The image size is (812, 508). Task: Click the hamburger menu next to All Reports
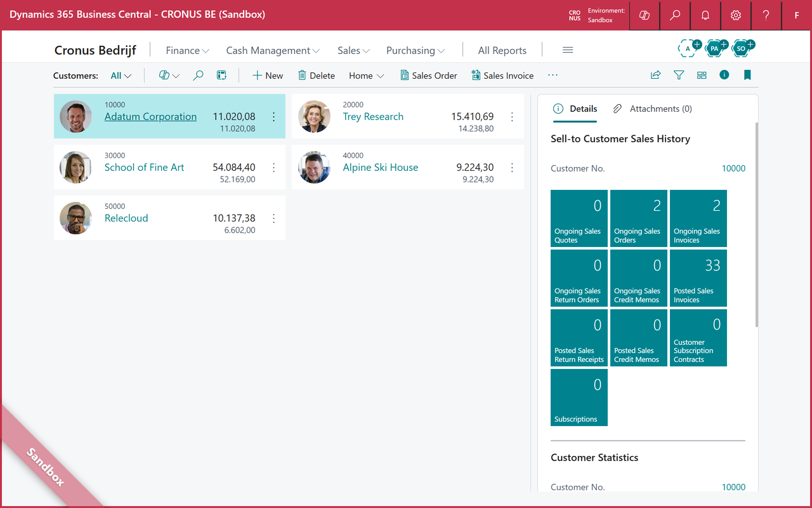568,50
